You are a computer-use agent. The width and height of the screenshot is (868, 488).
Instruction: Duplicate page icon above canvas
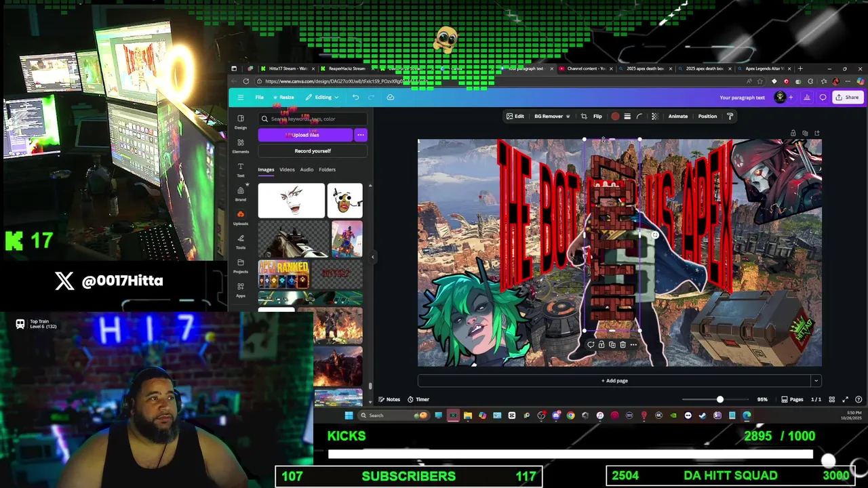[x=805, y=133]
